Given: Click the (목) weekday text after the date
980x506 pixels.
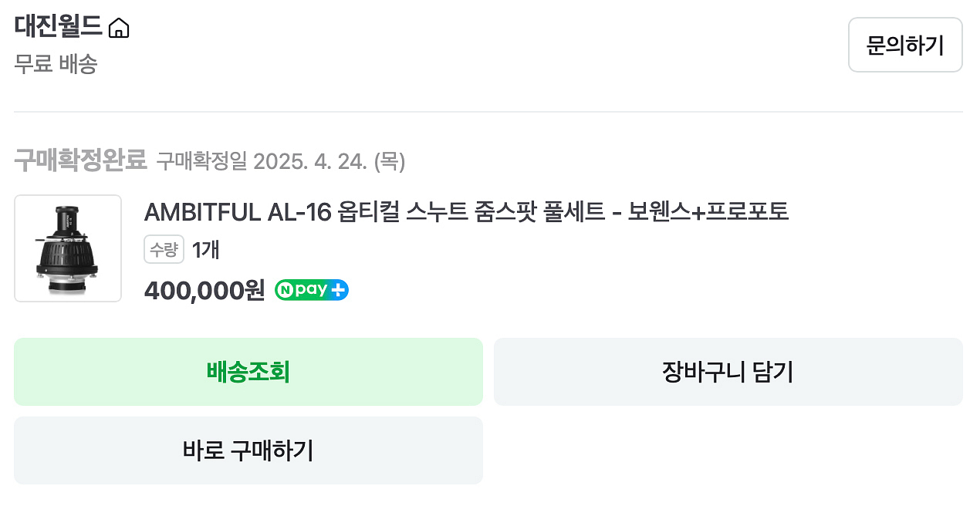Looking at the screenshot, I should [x=390, y=161].
